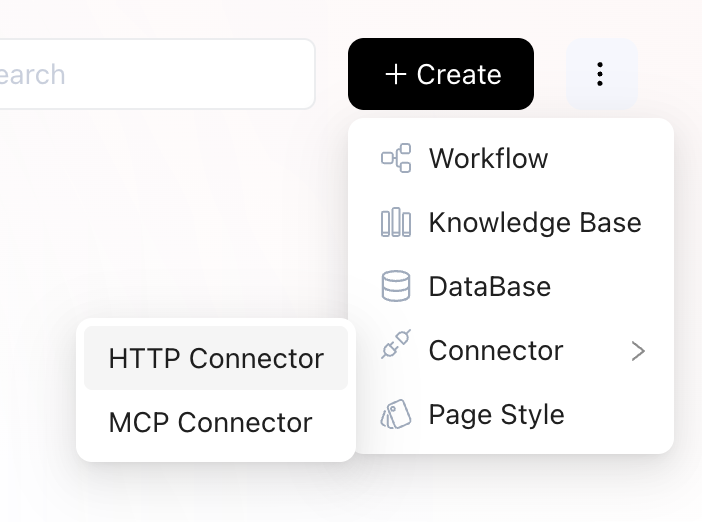Choose Page Style from the menu

511,415
